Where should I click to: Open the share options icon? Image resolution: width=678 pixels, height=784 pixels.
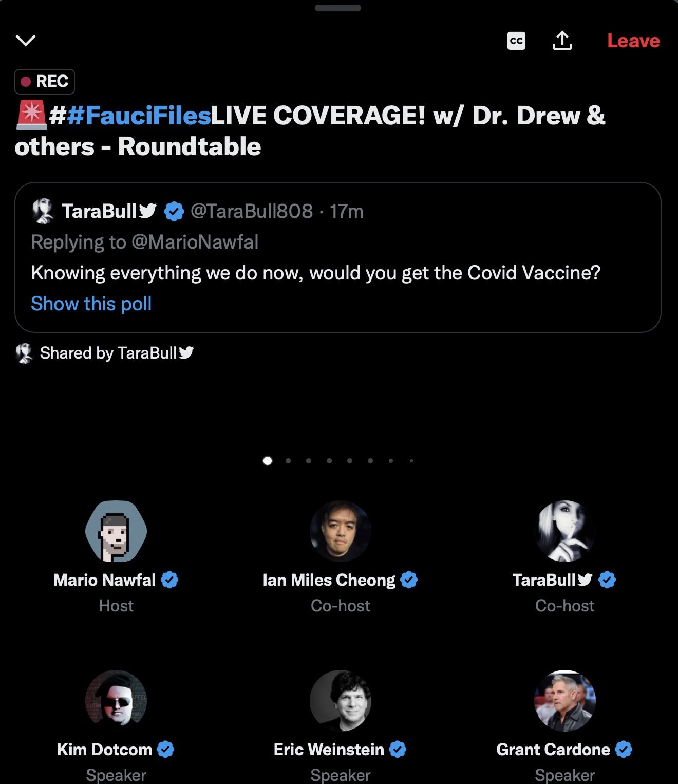562,41
